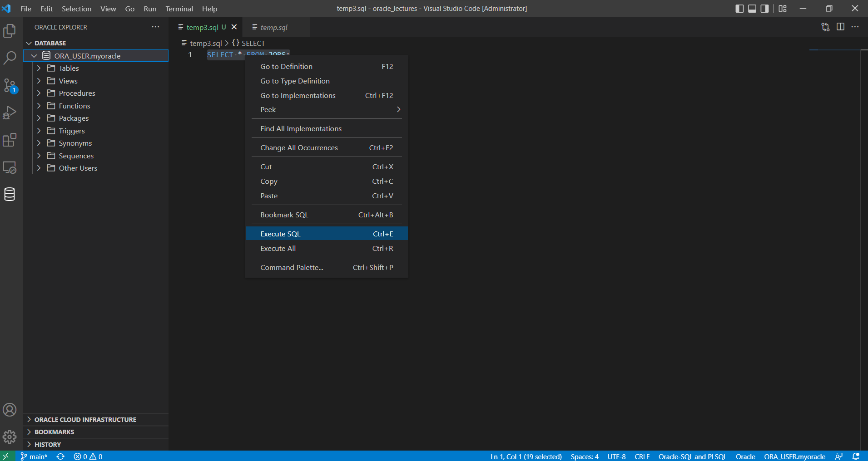Open the Customize Layout icon
Viewport: 868px width, 461px height.
click(783, 9)
